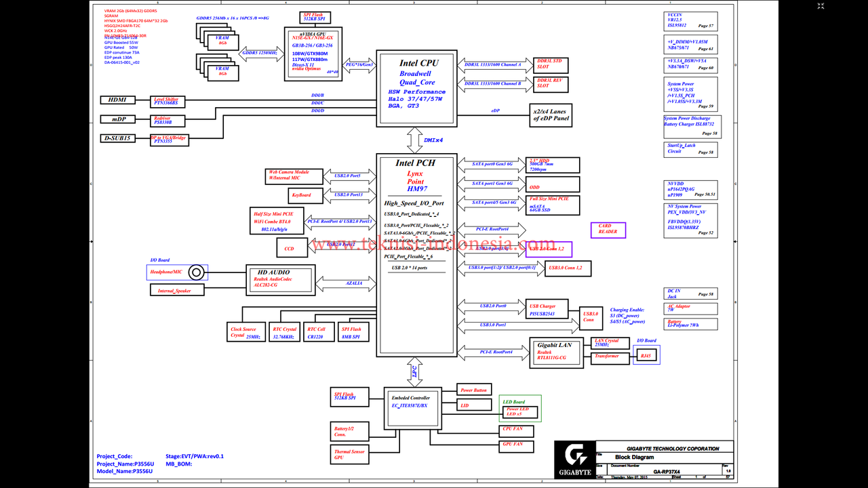868x488 pixels.
Task: Select the VCCIN VR12.5 ISL95812 power box
Action: 690,21
